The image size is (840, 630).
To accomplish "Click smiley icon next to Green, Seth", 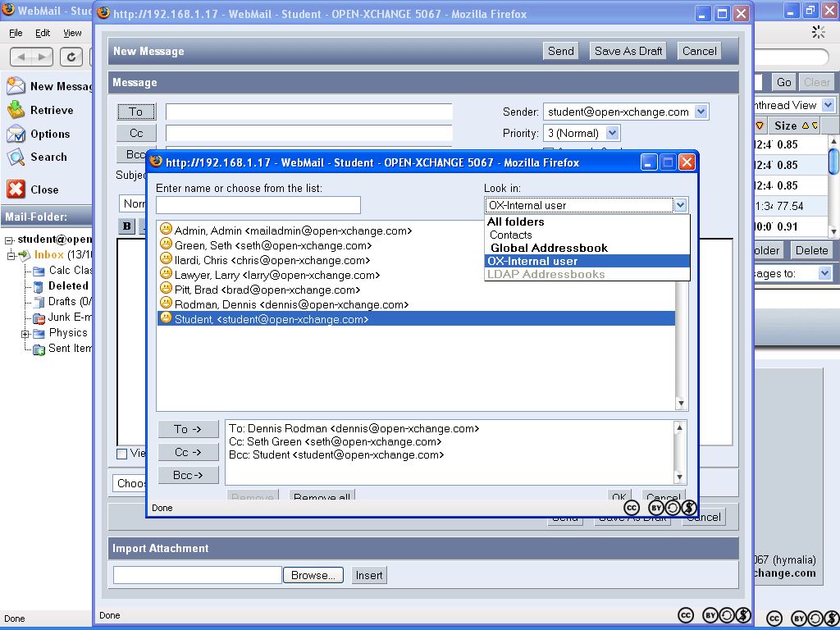I will 166,244.
